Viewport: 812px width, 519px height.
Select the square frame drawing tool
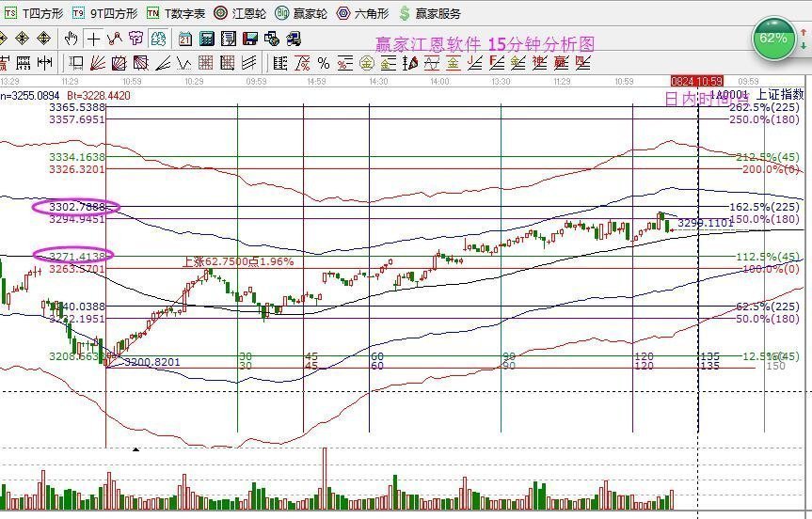tap(76, 63)
